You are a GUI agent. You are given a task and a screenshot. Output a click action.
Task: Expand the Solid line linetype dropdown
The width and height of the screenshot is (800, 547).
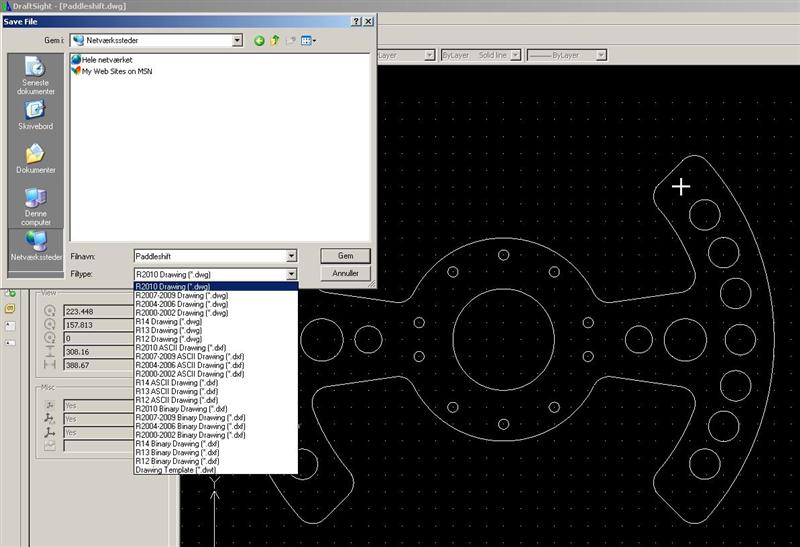514,56
